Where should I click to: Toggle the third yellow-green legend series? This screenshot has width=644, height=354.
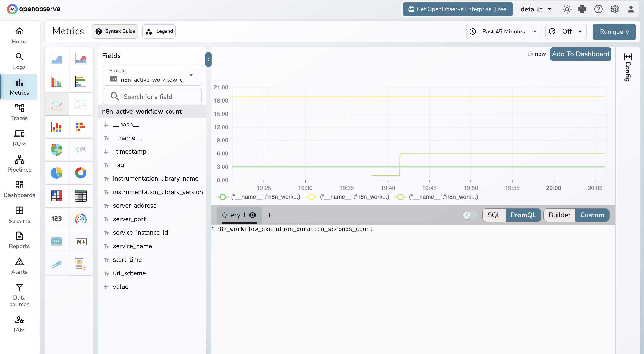436,197
